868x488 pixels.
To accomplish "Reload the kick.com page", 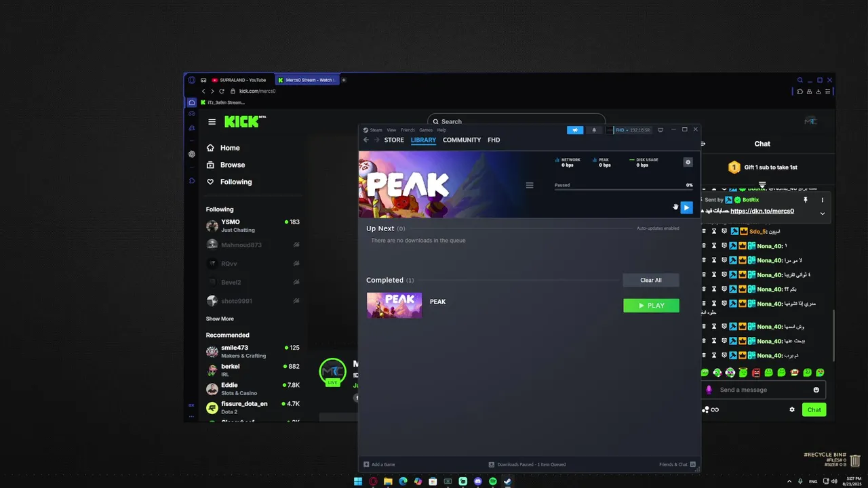I will 222,91.
